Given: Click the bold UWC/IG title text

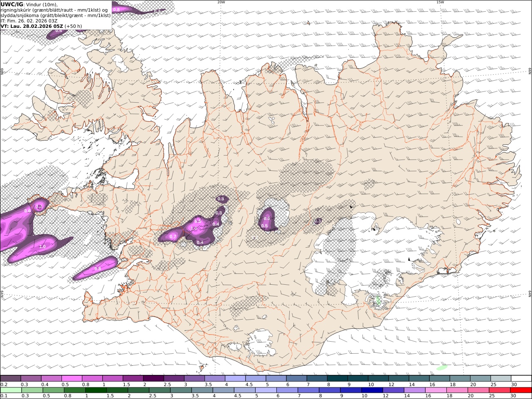Looking at the screenshot, I should (x=12, y=5).
